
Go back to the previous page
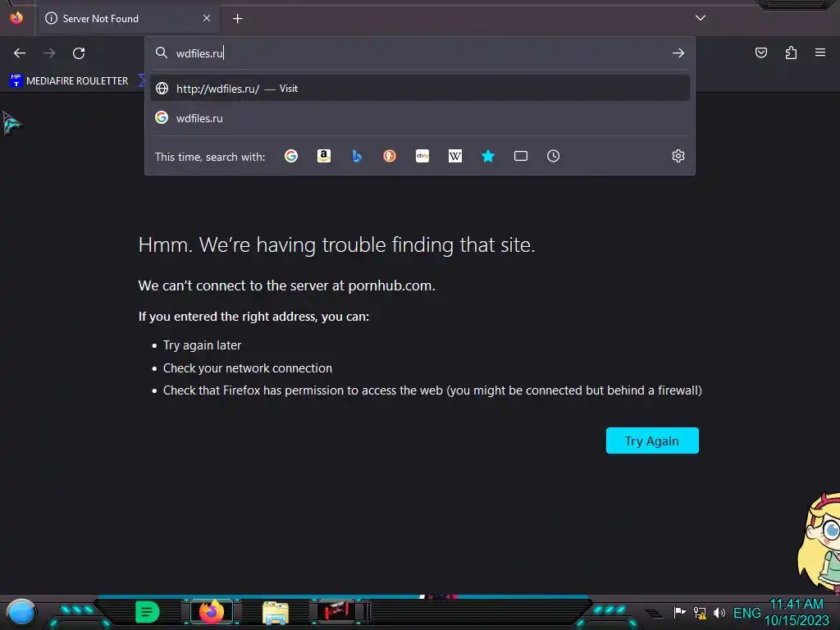click(20, 53)
